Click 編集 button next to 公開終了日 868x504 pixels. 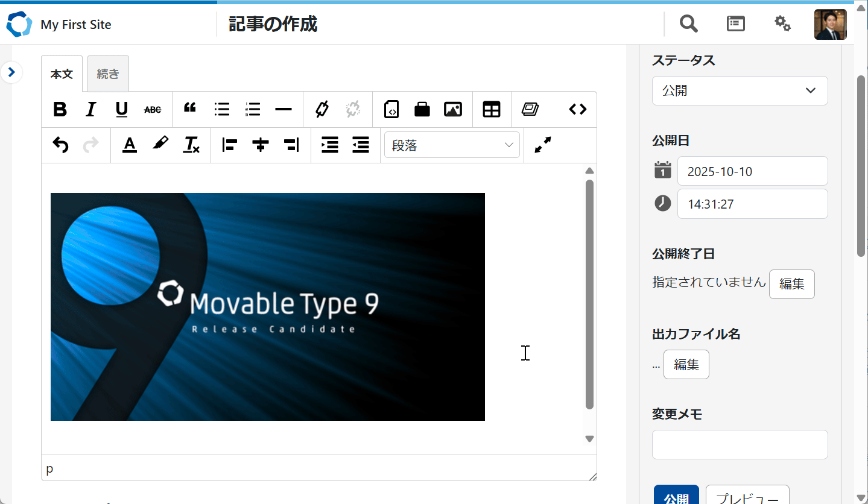point(791,284)
